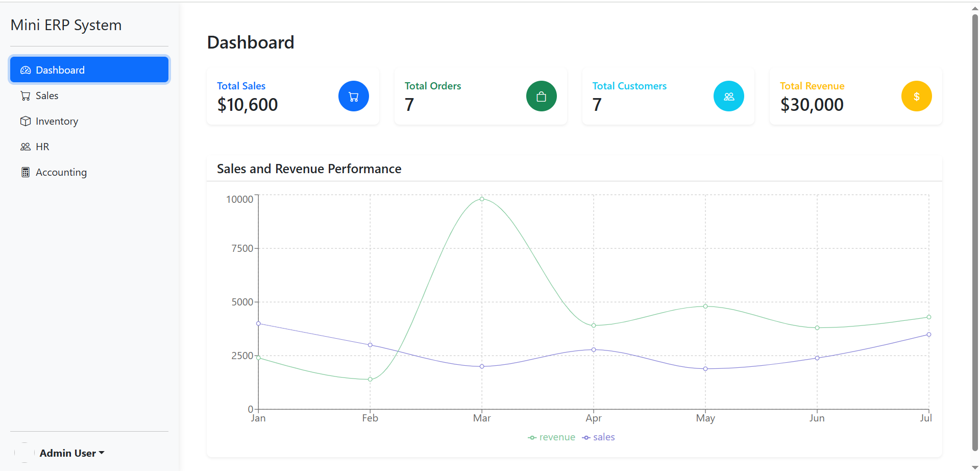Viewport: 980px width, 471px height.
Task: Click the page vertical scrollbar thumb
Action: (x=975, y=230)
